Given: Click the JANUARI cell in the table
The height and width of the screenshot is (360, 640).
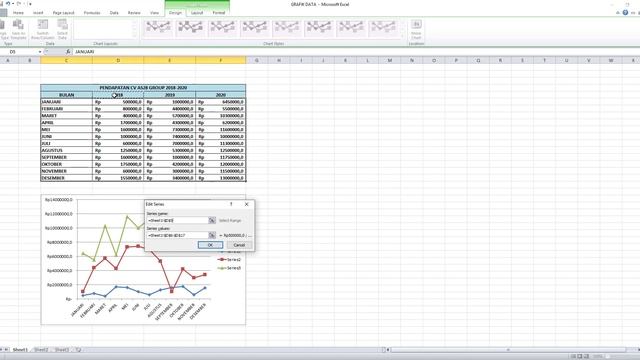Looking at the screenshot, I should coord(67,102).
